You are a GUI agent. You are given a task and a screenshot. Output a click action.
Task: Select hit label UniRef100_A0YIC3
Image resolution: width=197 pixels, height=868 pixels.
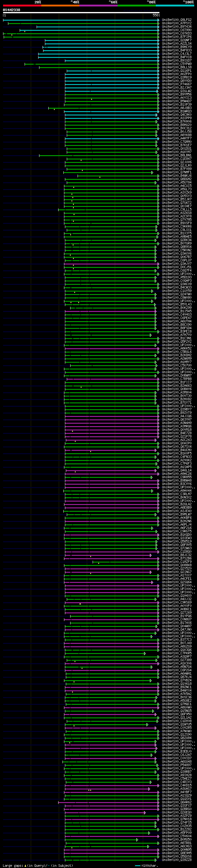[x=177, y=98]
